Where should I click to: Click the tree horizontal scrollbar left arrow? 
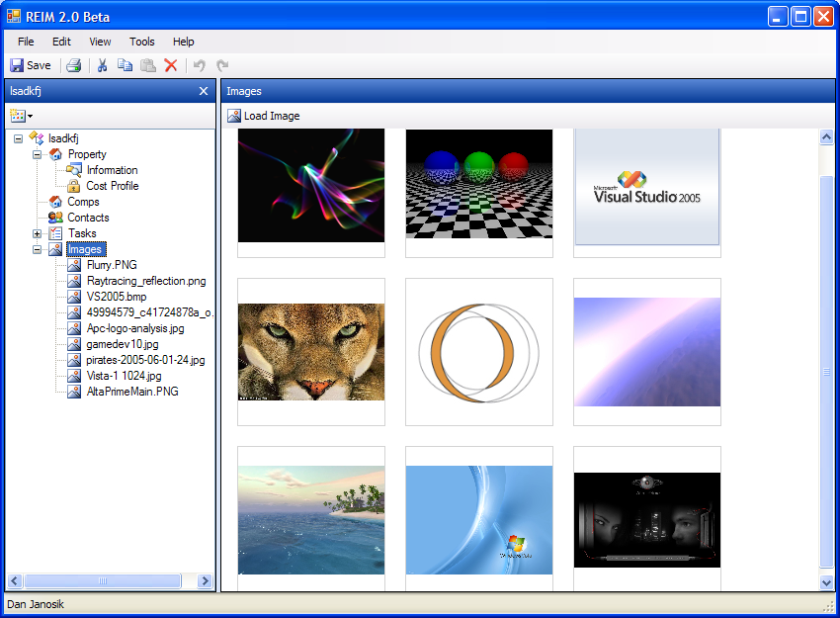click(x=15, y=581)
